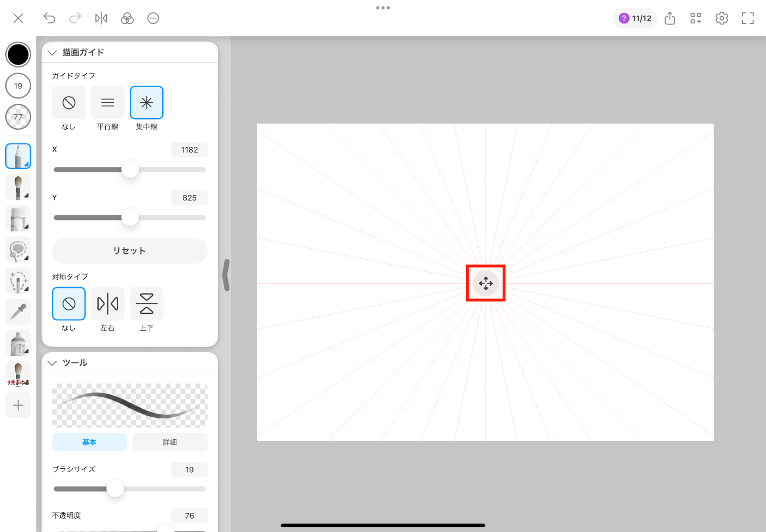766x532 pixels.
Task: Click the Y value field 825
Action: pos(189,198)
